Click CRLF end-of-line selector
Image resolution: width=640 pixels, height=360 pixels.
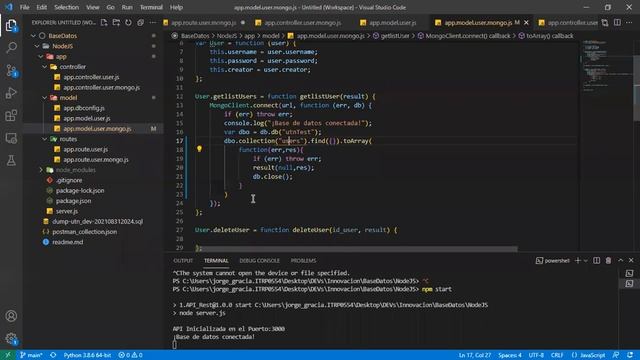coord(557,355)
